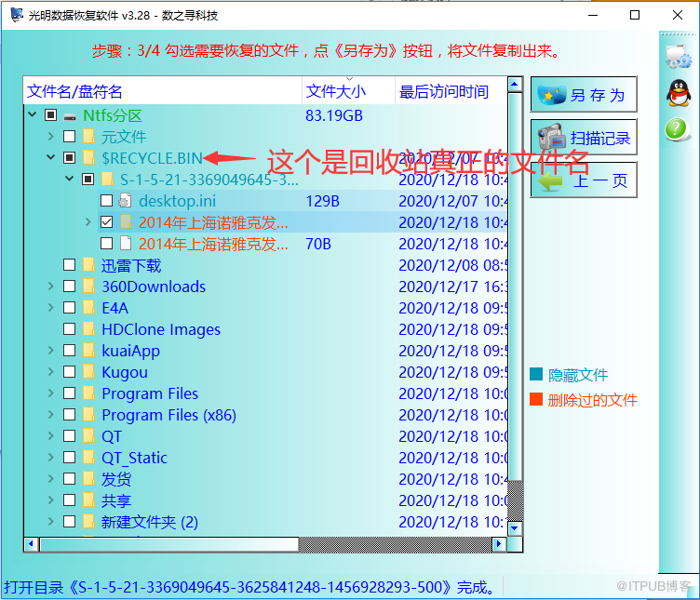This screenshot has width=700, height=600.
Task: Expand the E4A folder
Action: pos(50,307)
